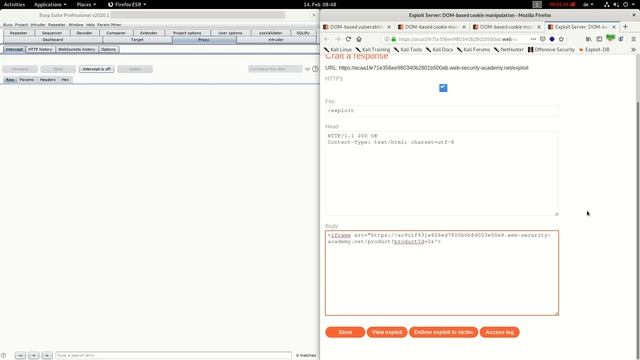Open Firefox hamburger menu
This screenshot has height=360, width=640.
[633, 39]
